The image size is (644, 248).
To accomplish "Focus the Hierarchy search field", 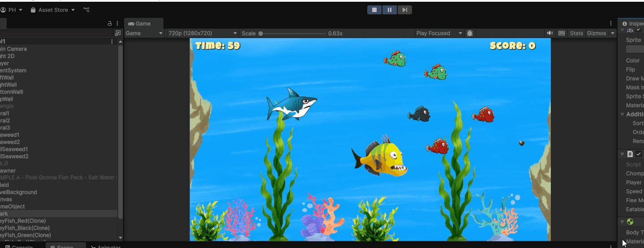I will point(56,33).
